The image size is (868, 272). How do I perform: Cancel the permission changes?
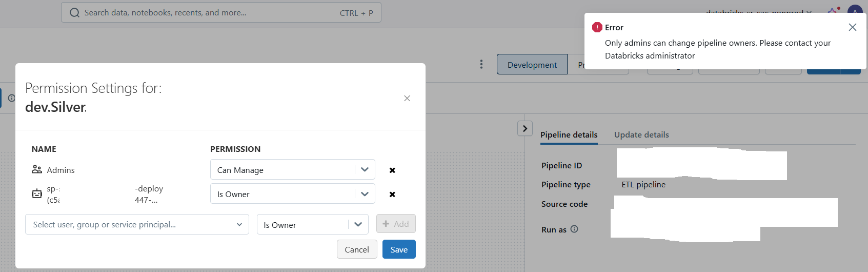click(x=356, y=249)
